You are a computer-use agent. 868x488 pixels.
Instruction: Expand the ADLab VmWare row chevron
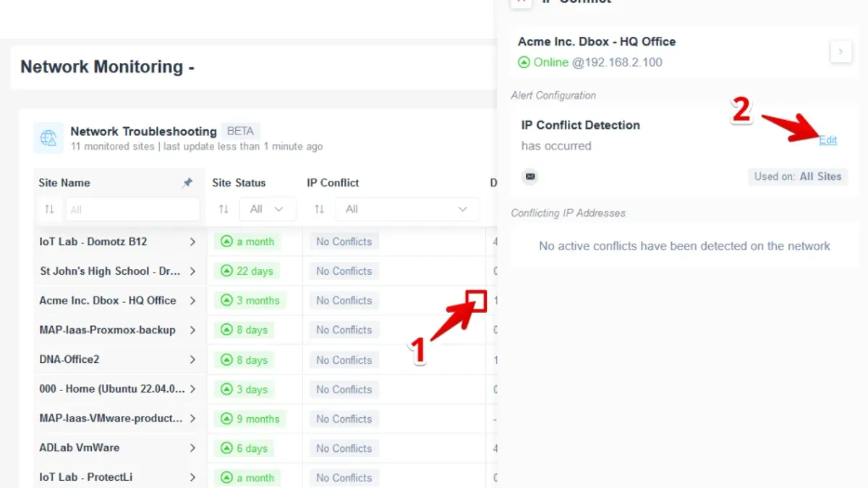point(192,448)
